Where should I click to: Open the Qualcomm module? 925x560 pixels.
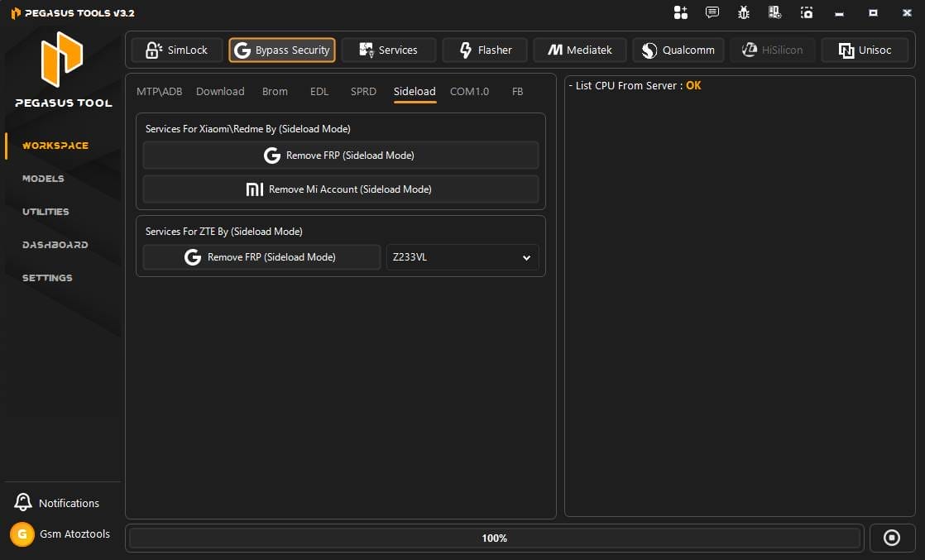coord(678,50)
